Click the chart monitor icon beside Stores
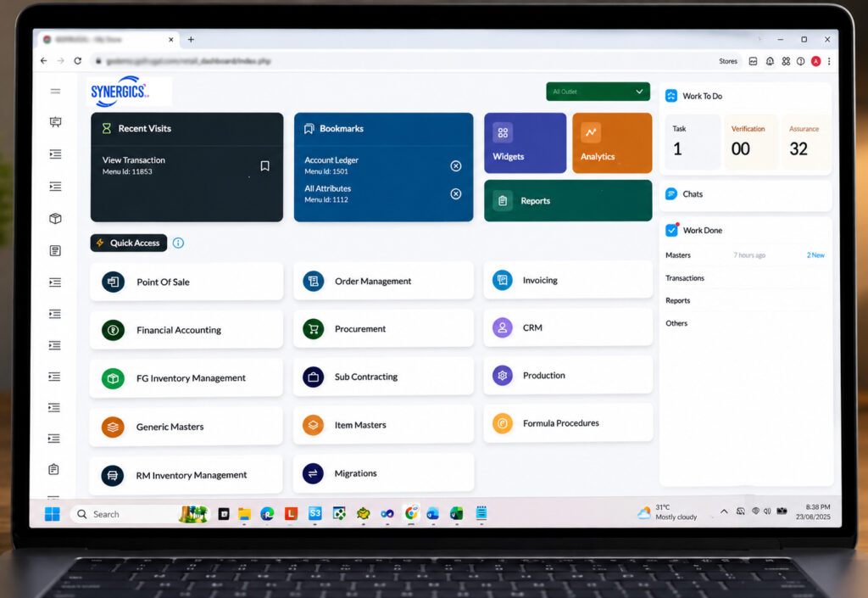The height and width of the screenshot is (598, 868). pyautogui.click(x=753, y=61)
